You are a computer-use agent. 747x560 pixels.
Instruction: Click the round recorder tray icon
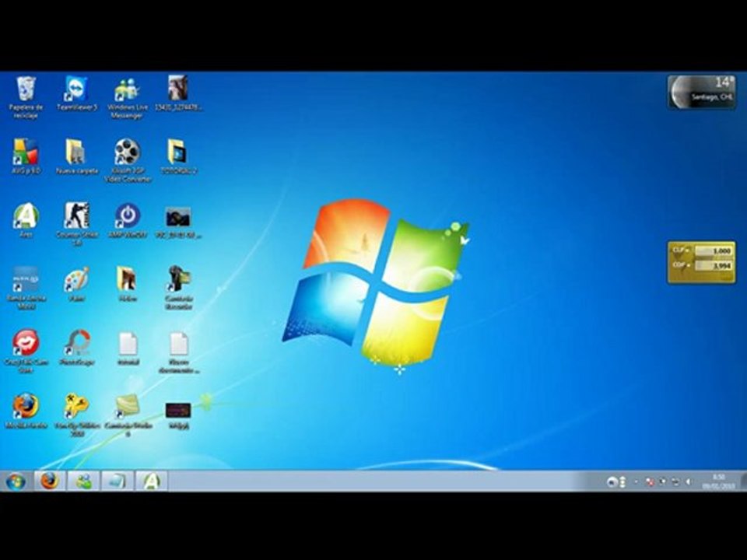tap(612, 482)
